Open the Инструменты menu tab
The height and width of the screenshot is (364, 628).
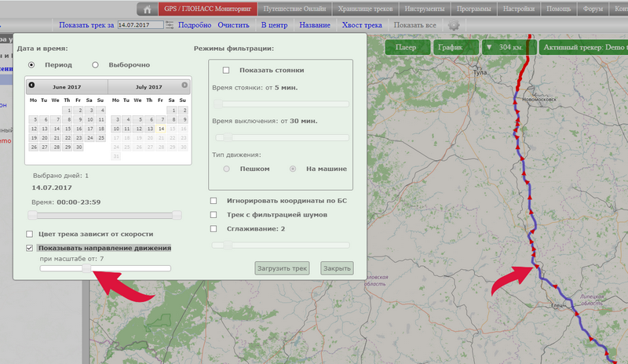tap(424, 9)
